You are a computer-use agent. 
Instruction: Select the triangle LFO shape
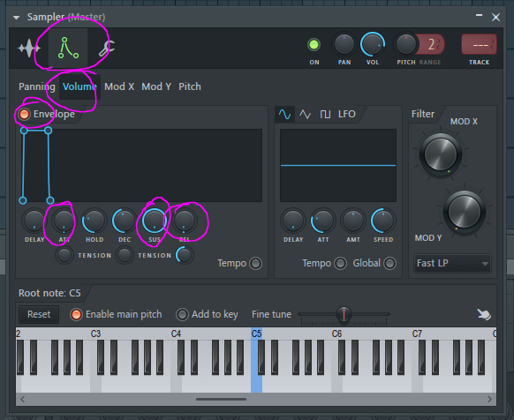point(305,115)
